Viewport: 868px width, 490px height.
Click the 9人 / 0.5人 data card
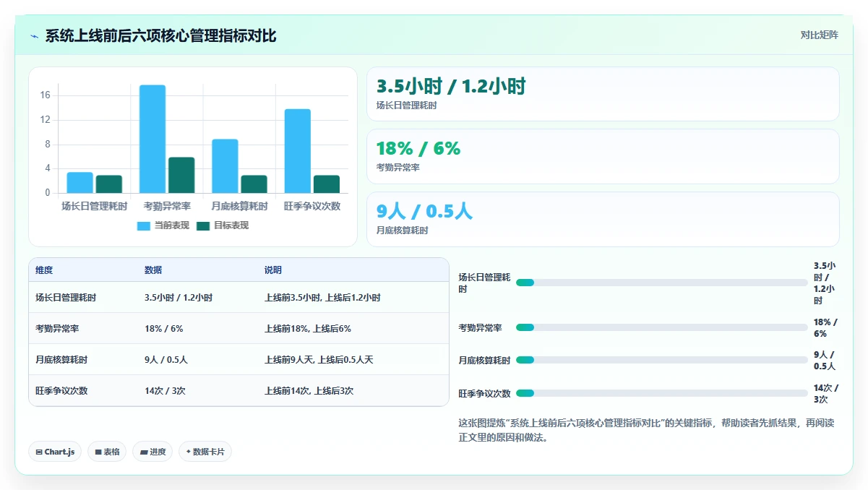pos(603,219)
